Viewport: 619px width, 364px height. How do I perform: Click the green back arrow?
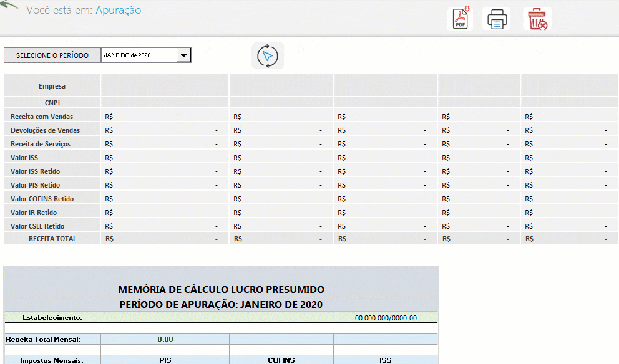[x=9, y=6]
